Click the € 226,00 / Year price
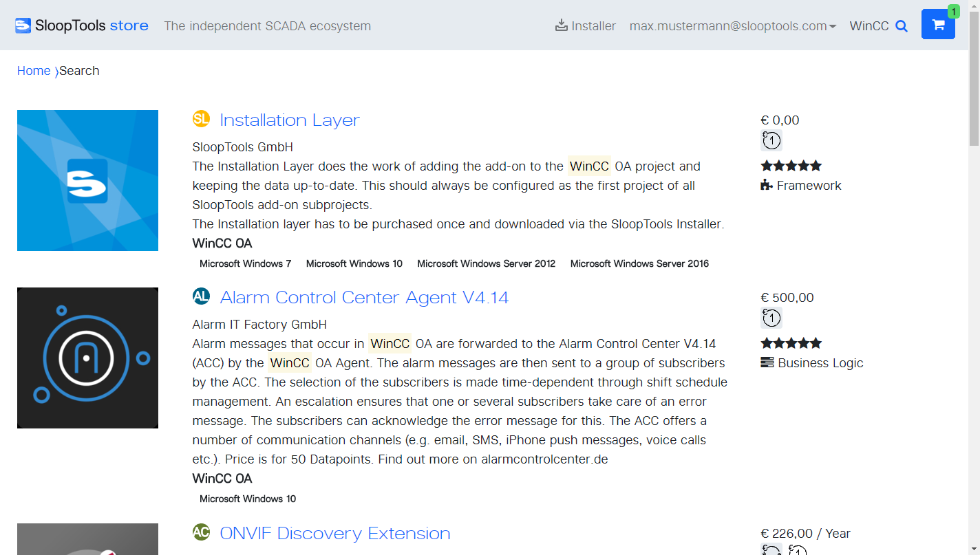 coord(805,533)
